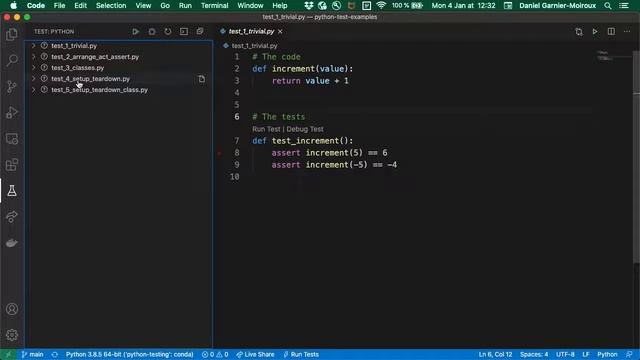Open the Explorer view in activity bar
The height and width of the screenshot is (360, 640).
coord(12,34)
